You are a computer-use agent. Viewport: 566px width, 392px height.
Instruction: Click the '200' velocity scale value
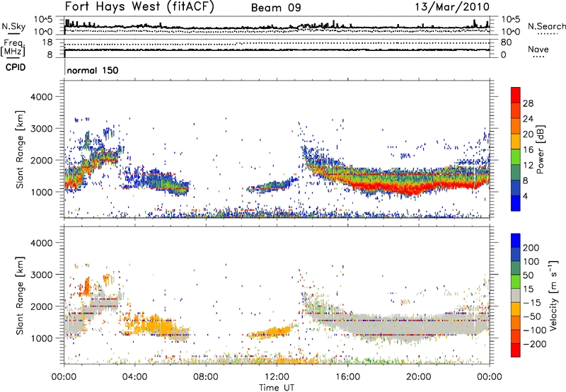[531, 248]
